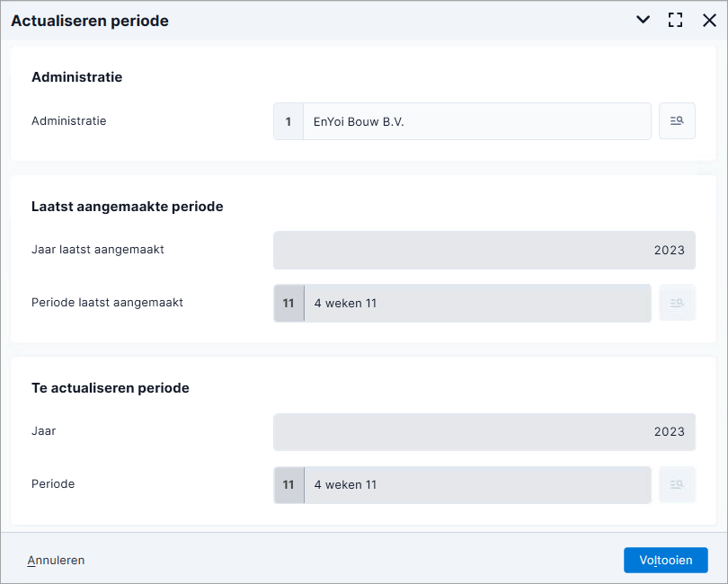Open the chevron dropdown in the title bar
The height and width of the screenshot is (584, 728).
point(643,20)
